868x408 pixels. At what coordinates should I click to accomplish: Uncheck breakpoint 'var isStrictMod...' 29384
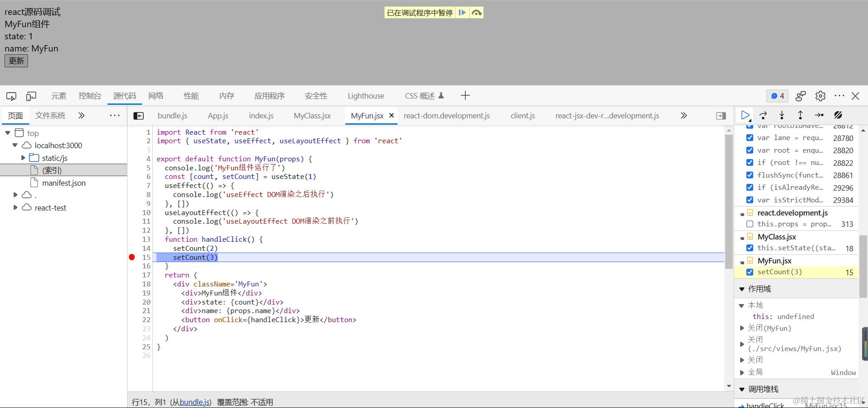pyautogui.click(x=750, y=200)
